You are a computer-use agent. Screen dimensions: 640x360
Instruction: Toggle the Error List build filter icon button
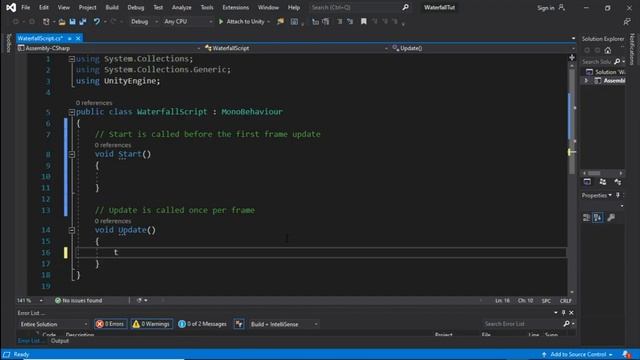click(x=239, y=324)
